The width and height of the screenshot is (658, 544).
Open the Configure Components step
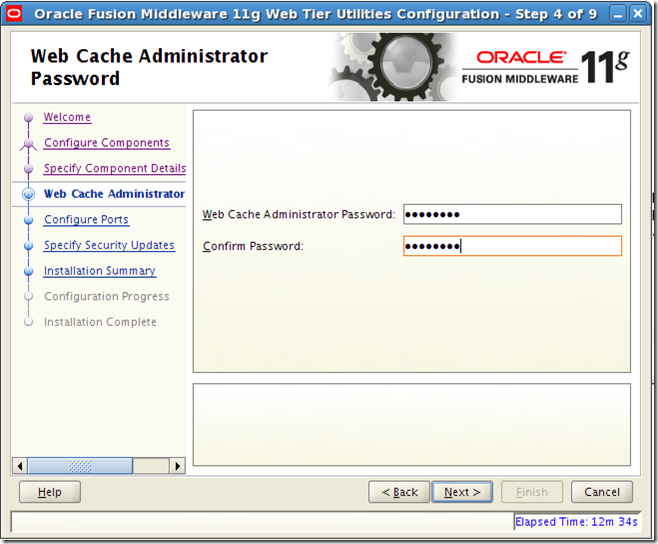(107, 143)
